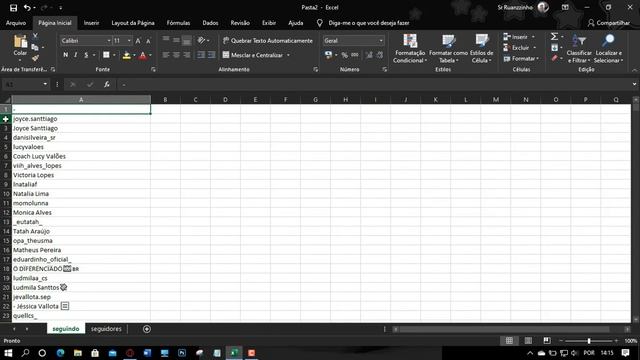Viewport: 640px width, 360px height.
Task: Click the AutoSum sigma icon
Action: [554, 37]
